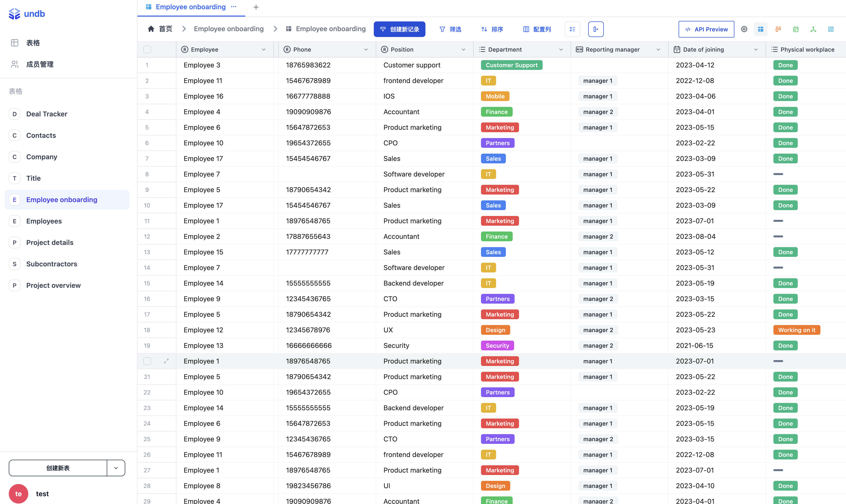846x504 pixels.
Task: Click the add new field icon
Action: pyautogui.click(x=596, y=29)
